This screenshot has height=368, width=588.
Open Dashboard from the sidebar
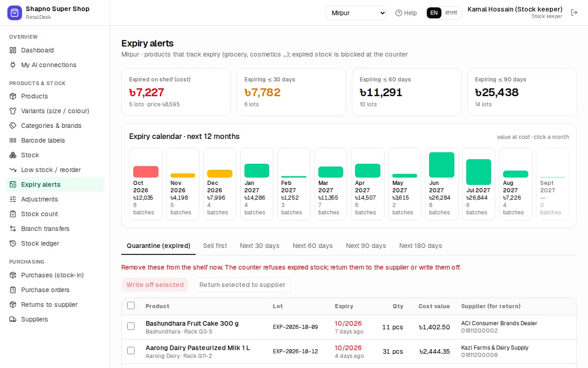click(55, 50)
